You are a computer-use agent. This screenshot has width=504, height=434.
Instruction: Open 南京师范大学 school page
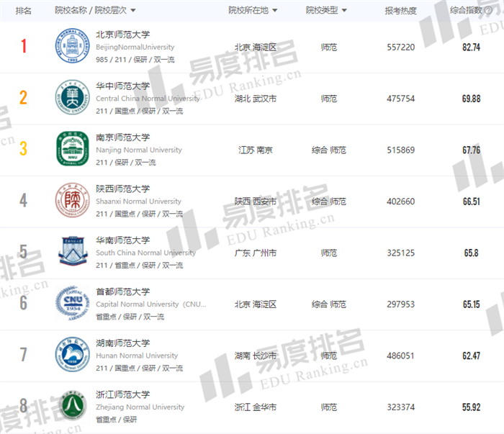[123, 137]
